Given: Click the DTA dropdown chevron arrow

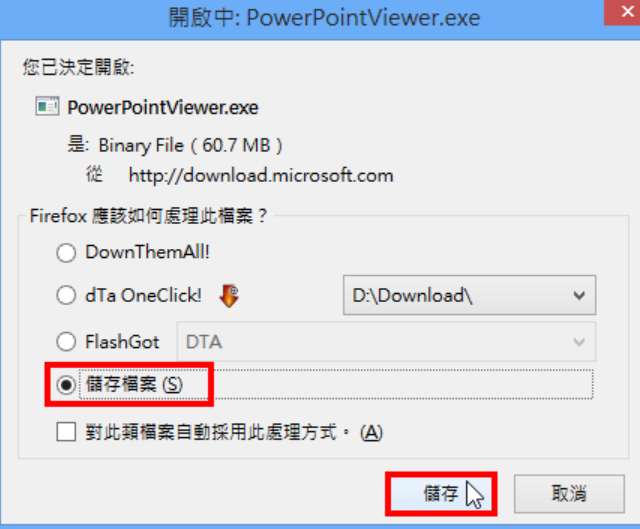Looking at the screenshot, I should pyautogui.click(x=579, y=342).
